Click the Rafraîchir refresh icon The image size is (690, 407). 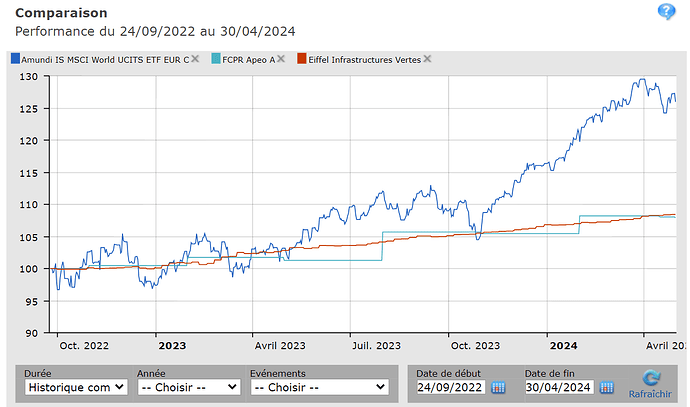(x=651, y=378)
